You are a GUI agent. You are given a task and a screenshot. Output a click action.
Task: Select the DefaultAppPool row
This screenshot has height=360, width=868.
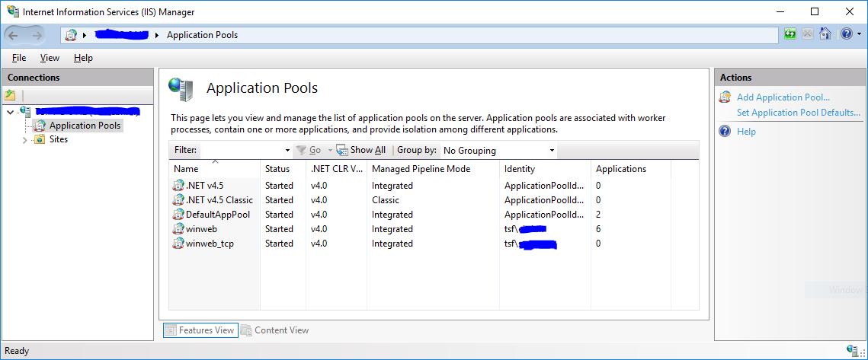[420, 214]
